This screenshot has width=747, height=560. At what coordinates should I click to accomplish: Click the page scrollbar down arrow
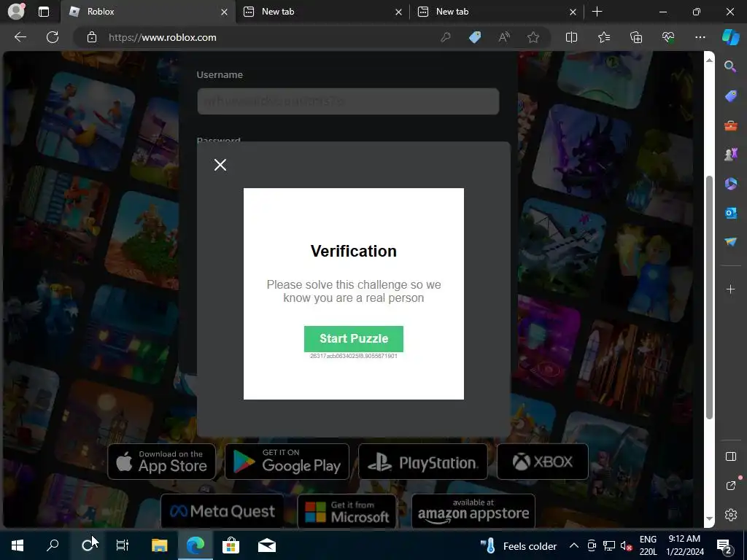[709, 518]
